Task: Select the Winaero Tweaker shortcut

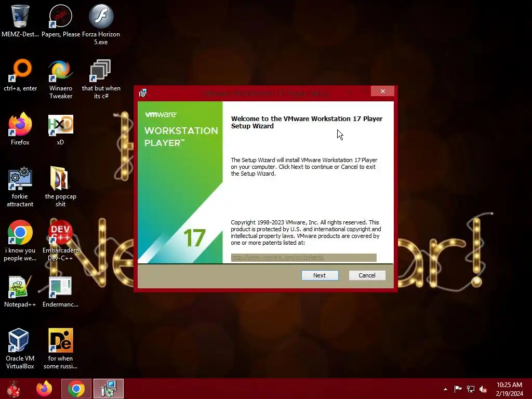Action: click(x=61, y=79)
